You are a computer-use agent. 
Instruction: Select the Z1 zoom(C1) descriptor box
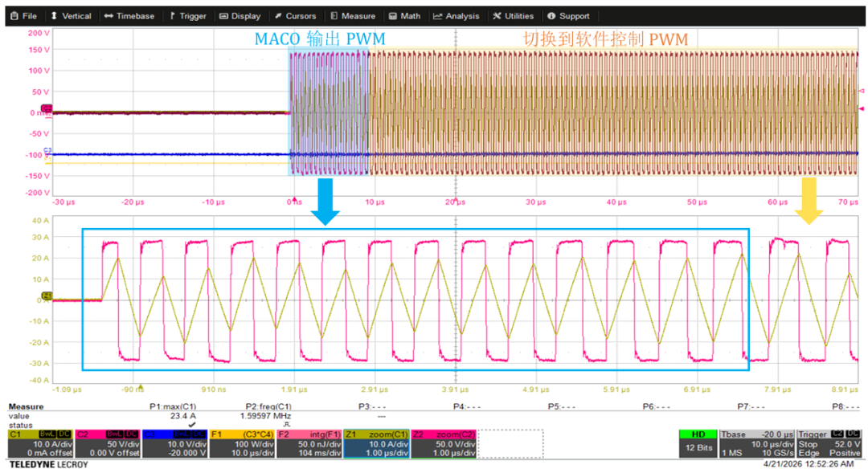376,443
